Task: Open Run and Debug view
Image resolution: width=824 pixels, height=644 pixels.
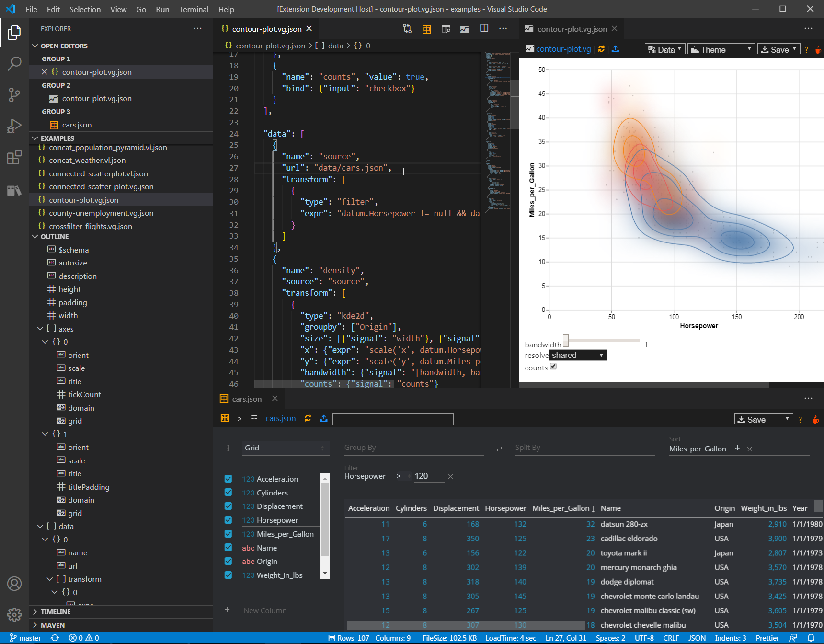Action: click(x=14, y=126)
